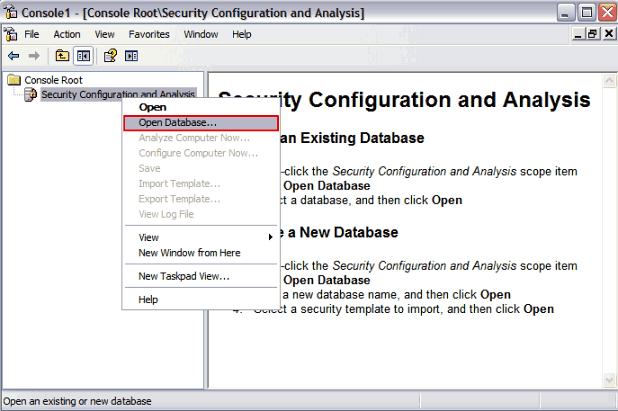Click New Window from Here menu entry
The height and width of the screenshot is (411, 618).
click(x=188, y=253)
